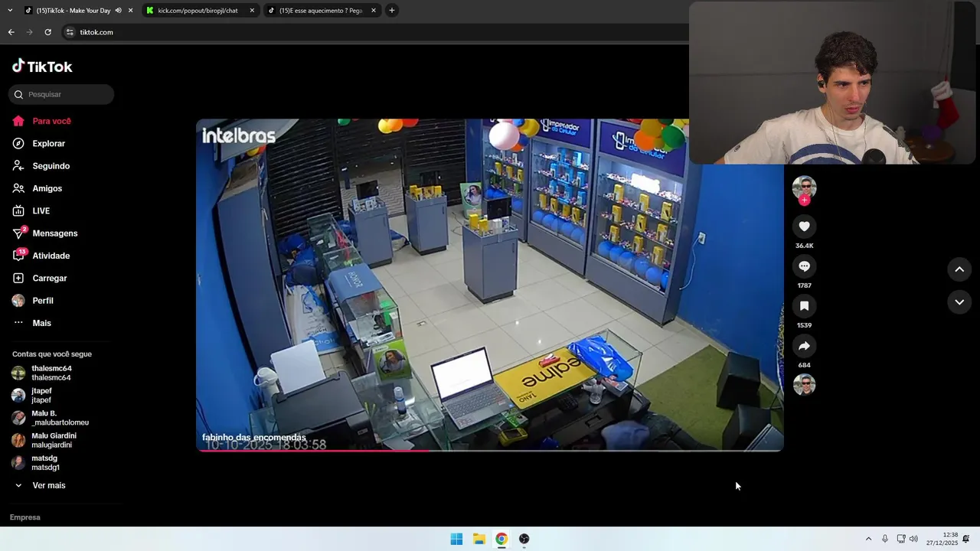Open the comments bubble icon

(x=804, y=266)
